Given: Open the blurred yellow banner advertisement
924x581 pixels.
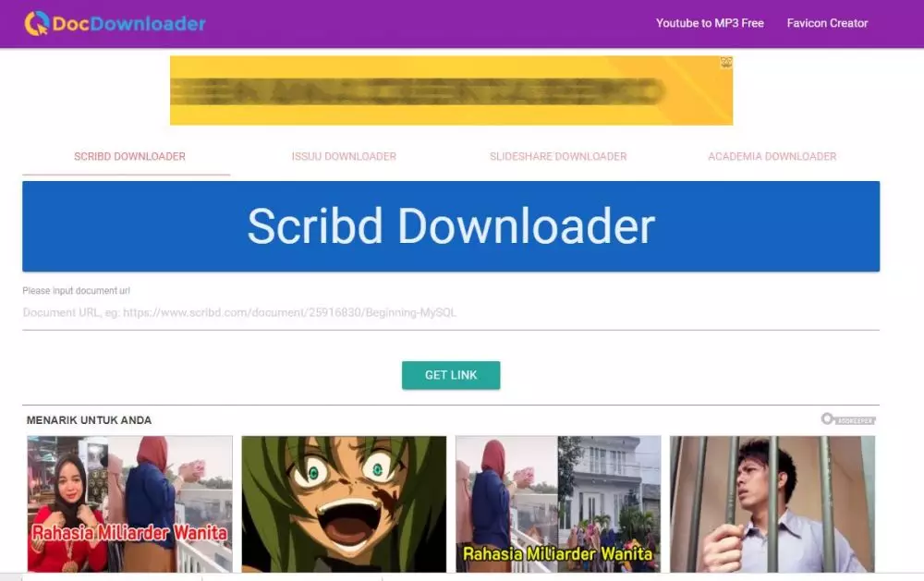Looking at the screenshot, I should 451,90.
